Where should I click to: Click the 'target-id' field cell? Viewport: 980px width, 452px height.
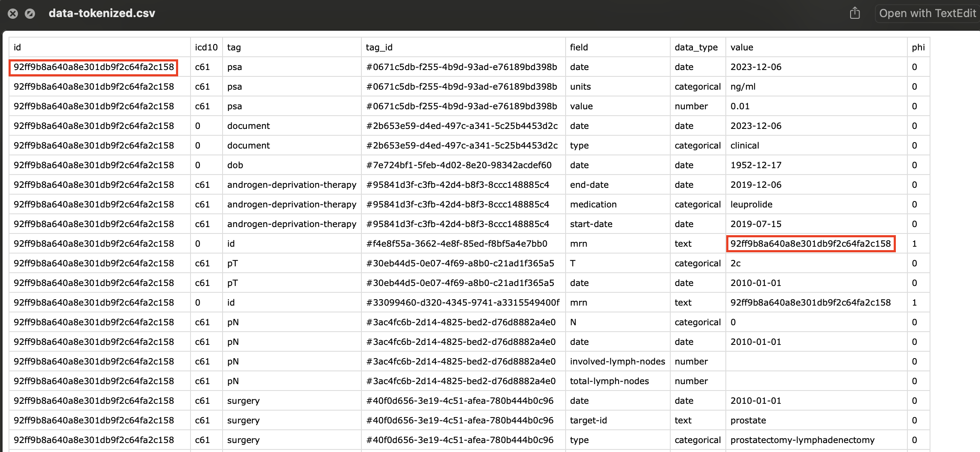click(588, 420)
